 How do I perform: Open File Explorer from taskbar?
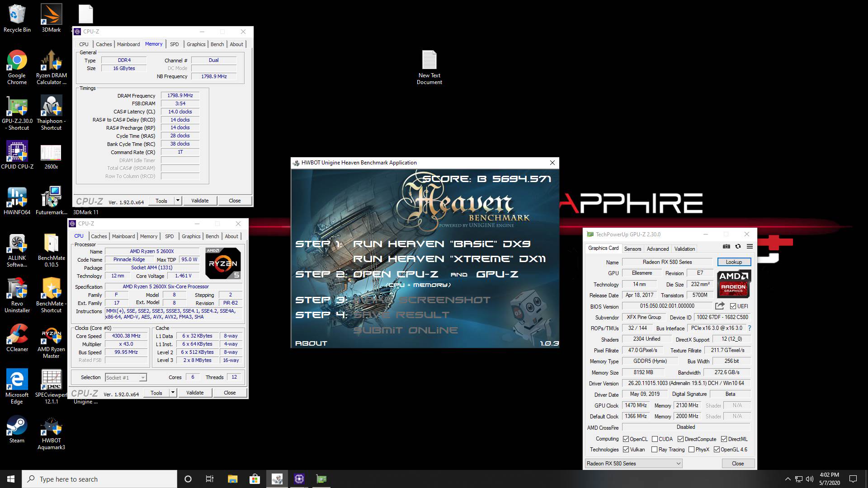(232, 479)
